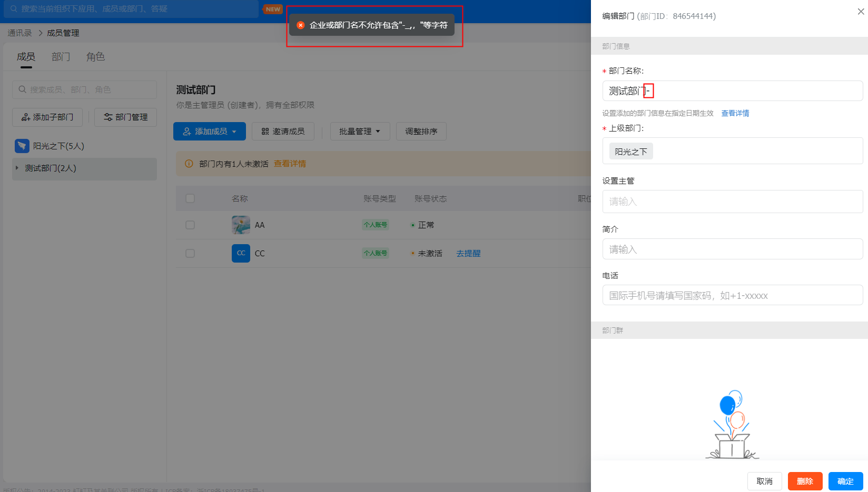Click the 部门管理 button
Screen dimensions: 868x492
click(x=125, y=117)
